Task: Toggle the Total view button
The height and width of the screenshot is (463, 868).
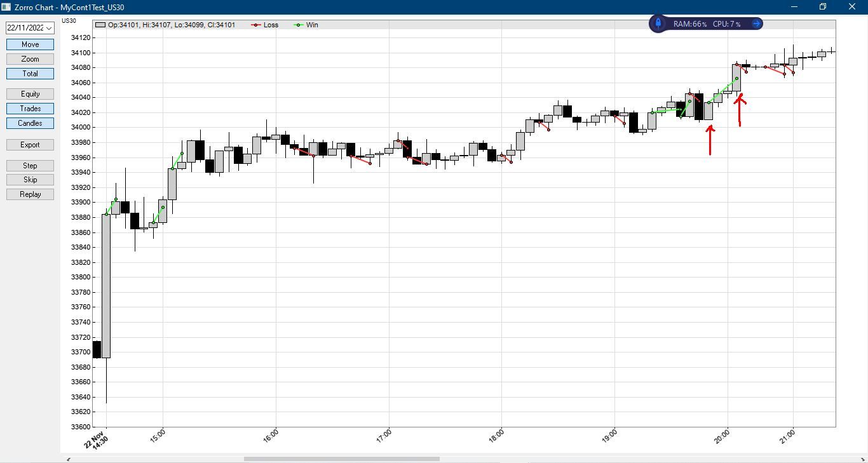Action: (30, 74)
